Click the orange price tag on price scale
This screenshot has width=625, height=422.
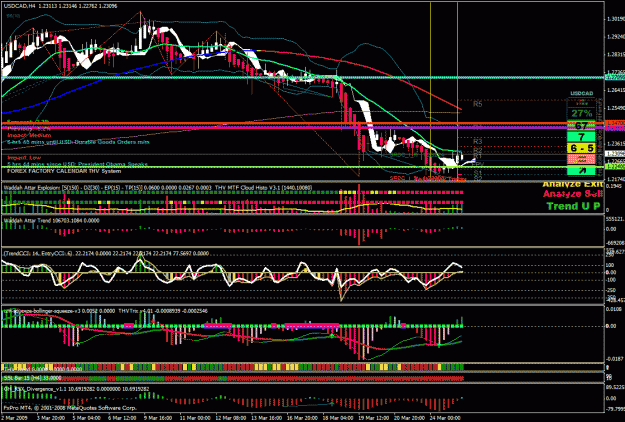pos(615,124)
